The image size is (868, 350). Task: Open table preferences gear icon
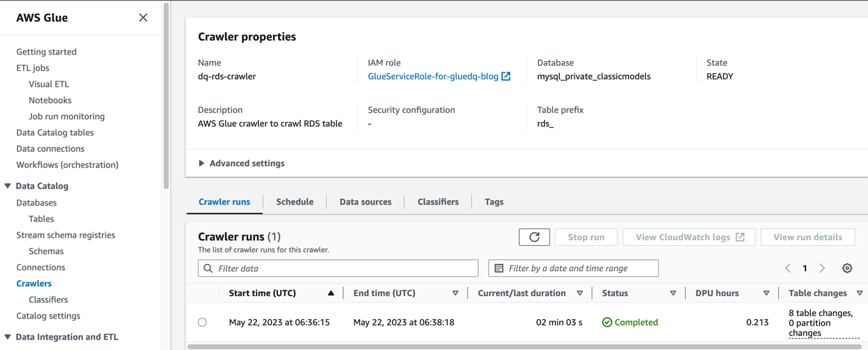(847, 268)
